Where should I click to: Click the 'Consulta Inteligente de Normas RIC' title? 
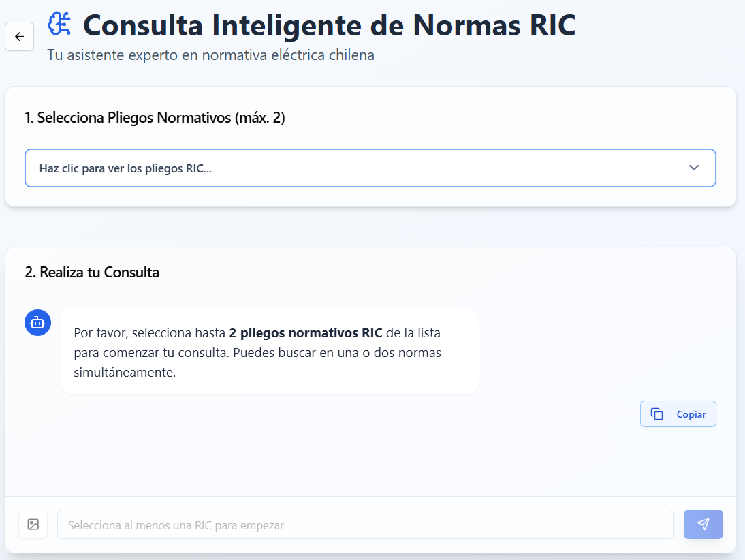(x=329, y=25)
